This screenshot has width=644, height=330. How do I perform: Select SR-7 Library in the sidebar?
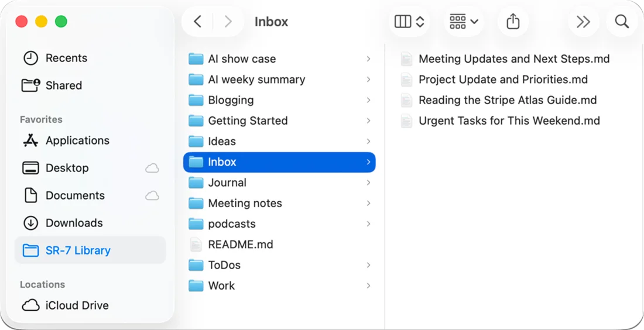point(90,250)
